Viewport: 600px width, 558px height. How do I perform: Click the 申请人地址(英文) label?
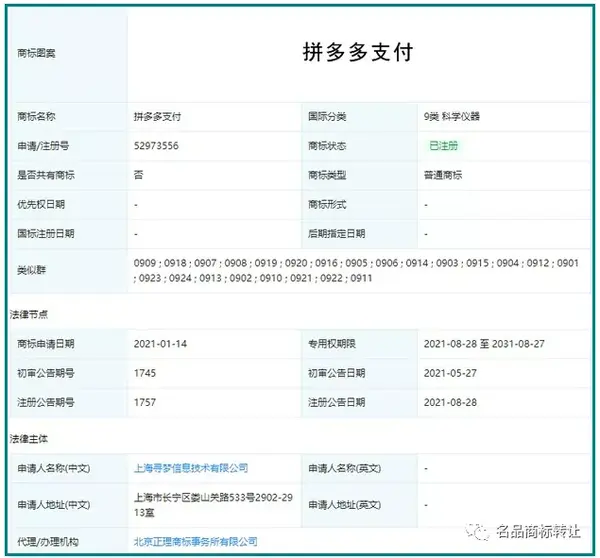pyautogui.click(x=345, y=505)
